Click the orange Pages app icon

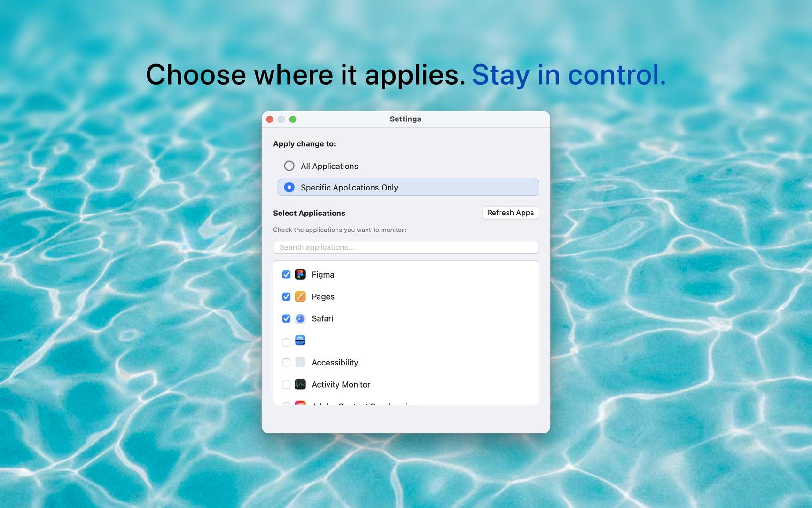300,296
